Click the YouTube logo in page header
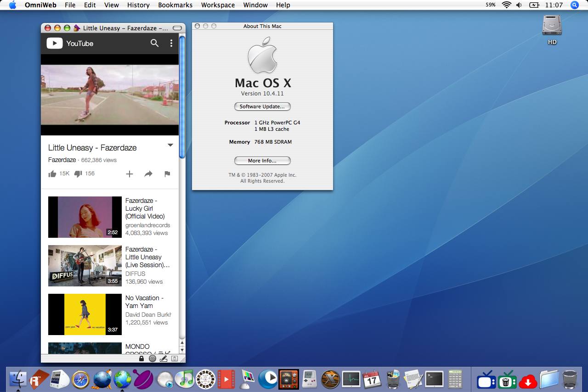This screenshot has width=588, height=392. point(70,43)
